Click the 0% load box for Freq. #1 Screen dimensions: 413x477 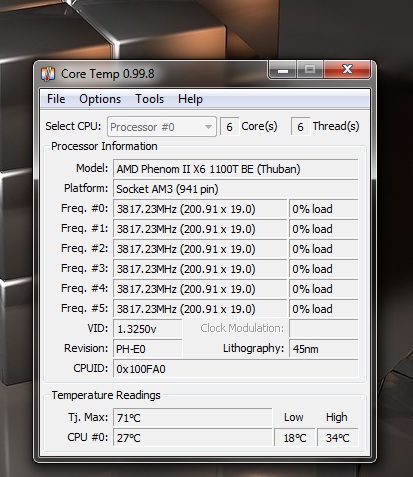tap(323, 229)
